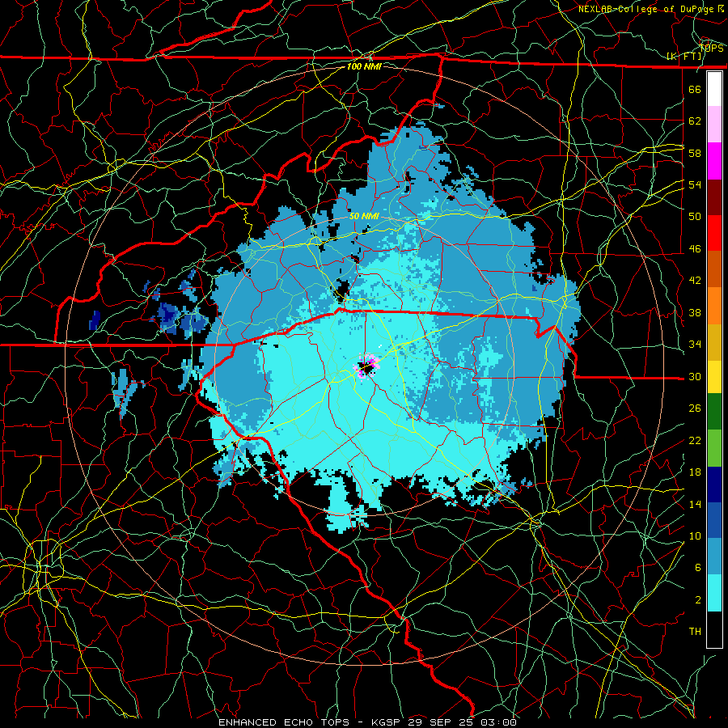The image size is (728, 728).
Task: Click the legend value '46'
Action: tap(695, 249)
